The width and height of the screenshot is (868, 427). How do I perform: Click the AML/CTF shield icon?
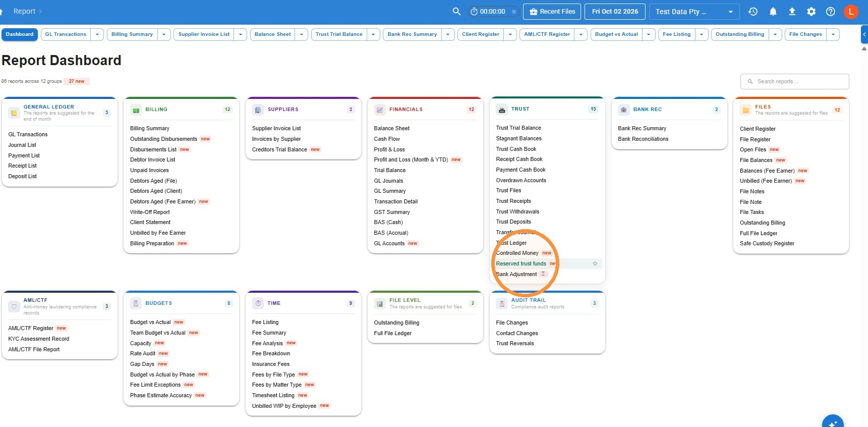tap(14, 306)
